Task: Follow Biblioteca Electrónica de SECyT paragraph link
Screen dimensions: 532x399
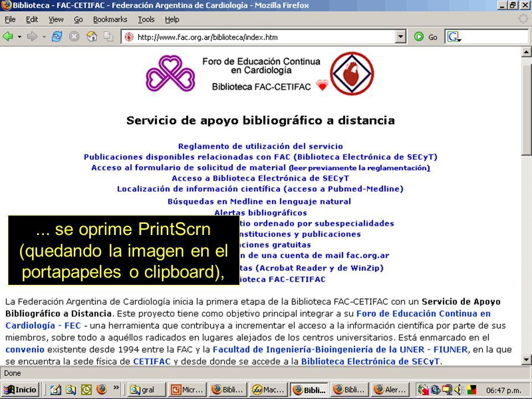Action: pyautogui.click(x=370, y=361)
